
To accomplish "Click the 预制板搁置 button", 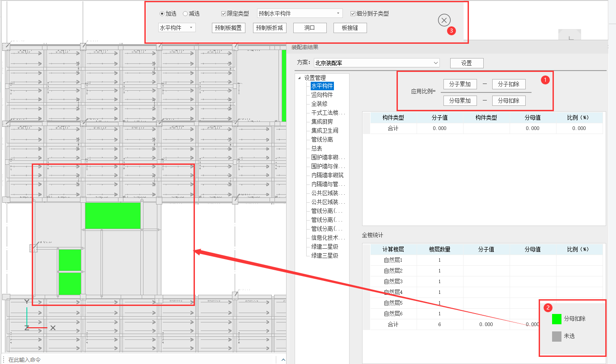I will [x=228, y=28].
